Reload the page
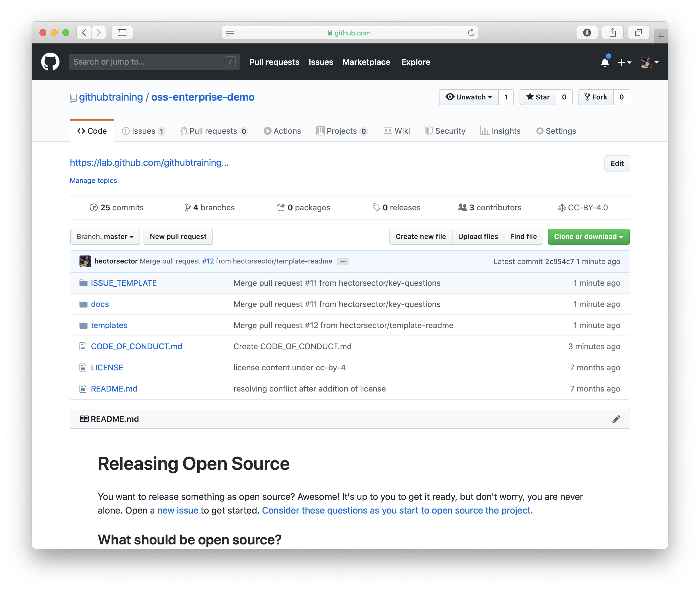 point(471,33)
